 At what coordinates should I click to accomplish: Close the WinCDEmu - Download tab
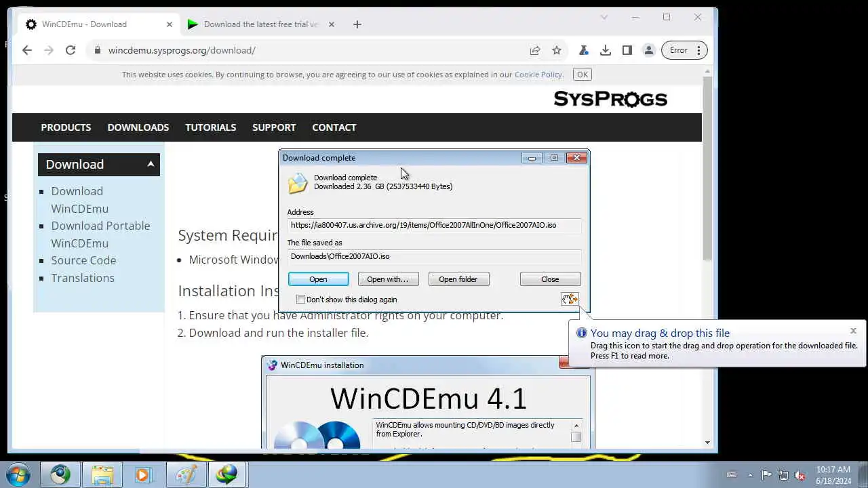170,24
